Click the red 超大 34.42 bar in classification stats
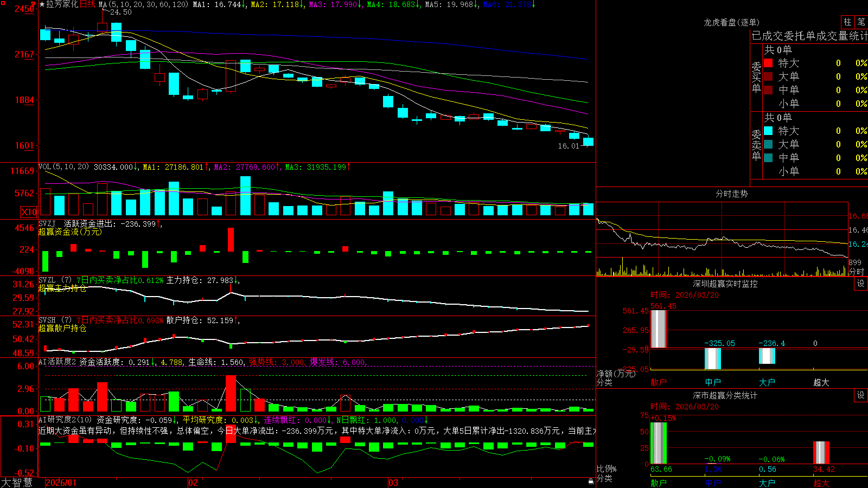This screenshot has height=488, width=868. click(x=821, y=453)
